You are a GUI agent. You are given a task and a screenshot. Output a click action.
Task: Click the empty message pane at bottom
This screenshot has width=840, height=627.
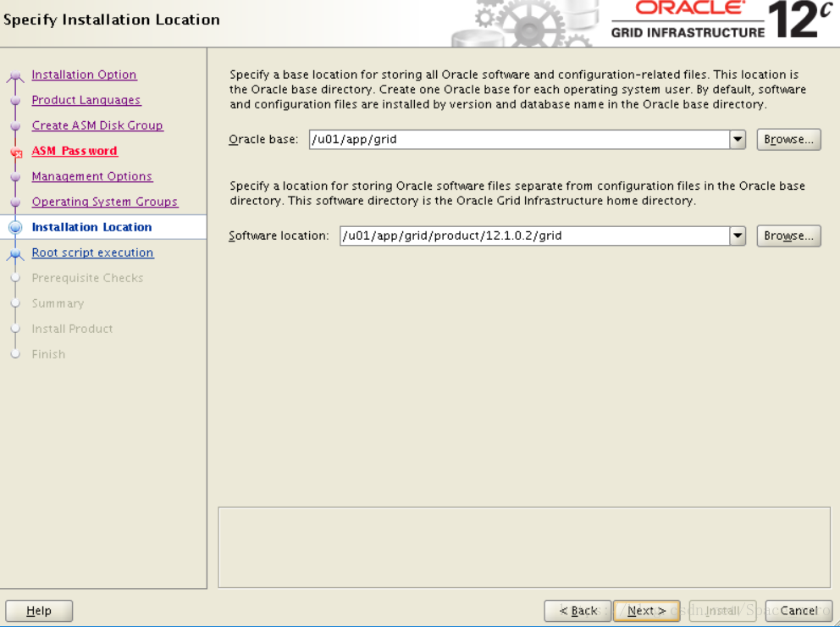click(524, 547)
